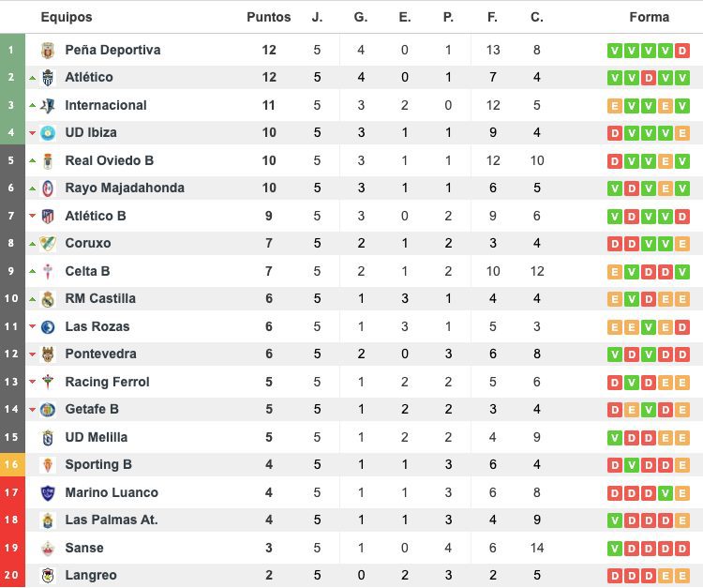Select the Forma column header
This screenshot has width=703, height=588.
[x=650, y=17]
